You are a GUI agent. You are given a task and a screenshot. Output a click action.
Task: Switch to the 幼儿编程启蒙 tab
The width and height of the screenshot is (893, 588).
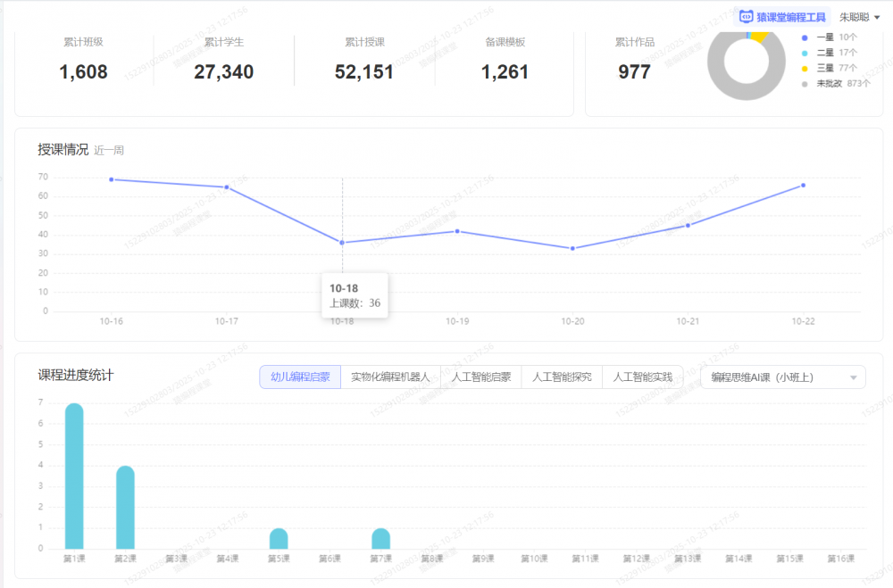300,377
